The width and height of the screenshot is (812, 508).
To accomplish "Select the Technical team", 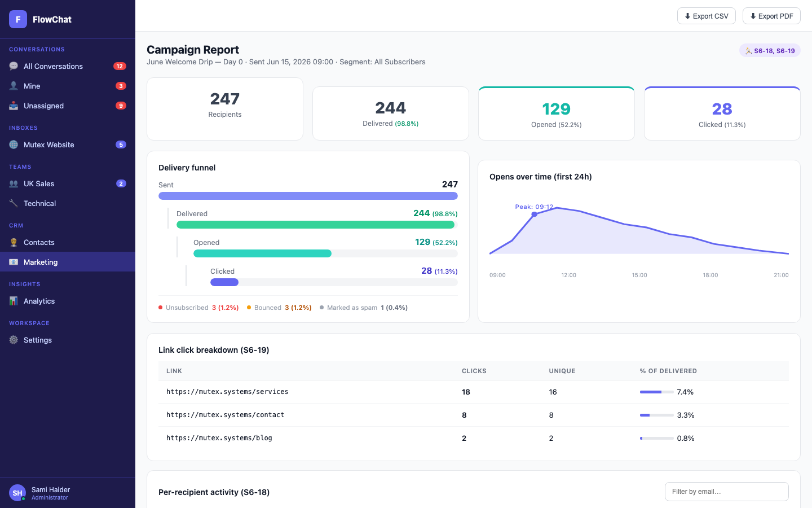I will [68, 203].
